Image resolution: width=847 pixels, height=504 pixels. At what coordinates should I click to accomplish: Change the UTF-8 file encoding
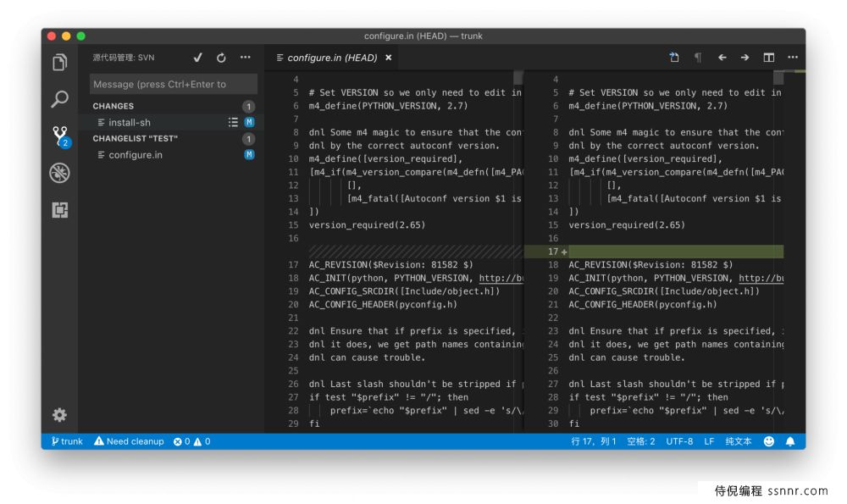(x=679, y=441)
